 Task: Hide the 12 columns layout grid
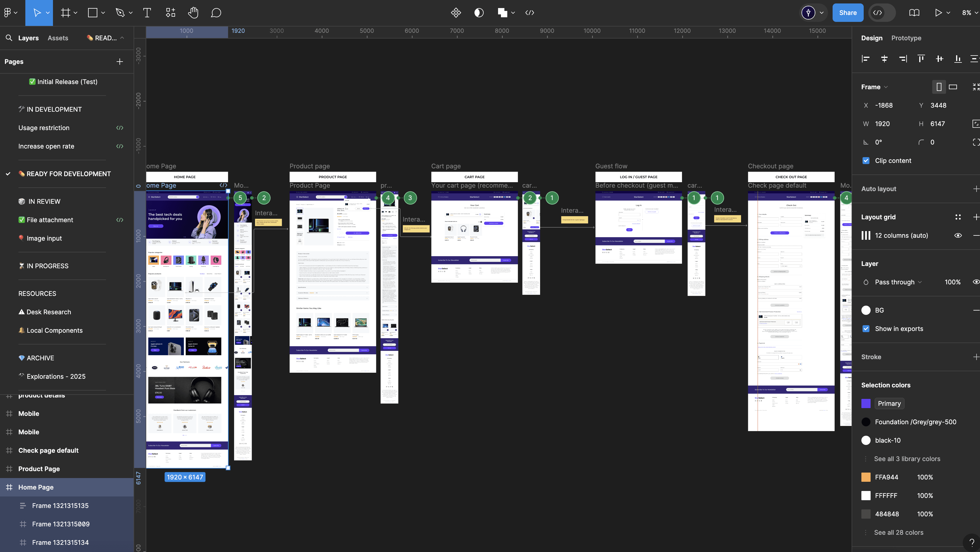[x=958, y=235]
